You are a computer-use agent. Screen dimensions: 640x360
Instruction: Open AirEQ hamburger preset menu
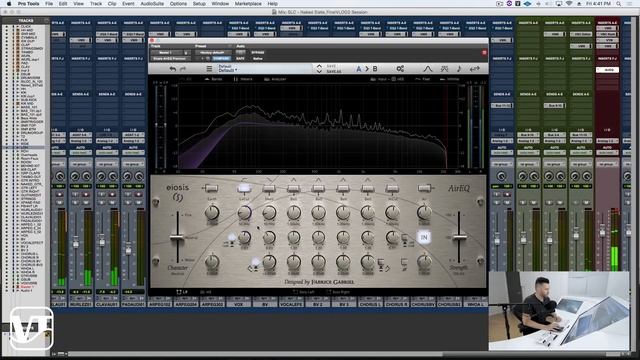209,69
